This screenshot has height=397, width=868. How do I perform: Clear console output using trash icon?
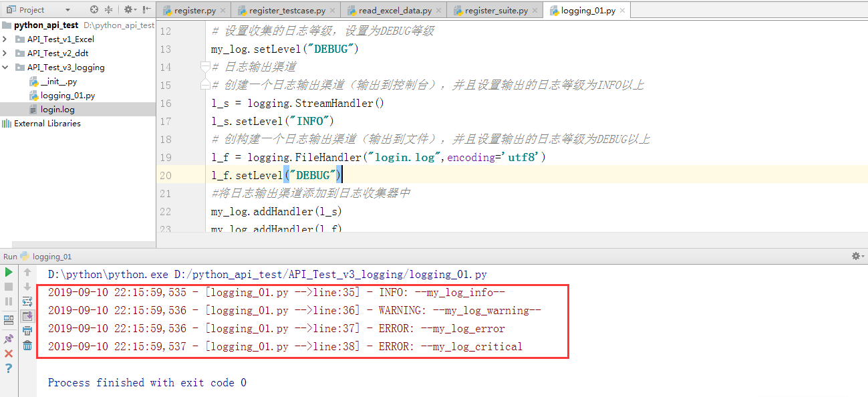pos(27,344)
